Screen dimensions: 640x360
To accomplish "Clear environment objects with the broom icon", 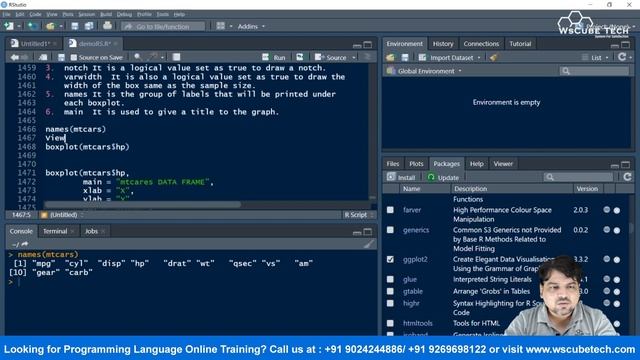I will point(493,58).
